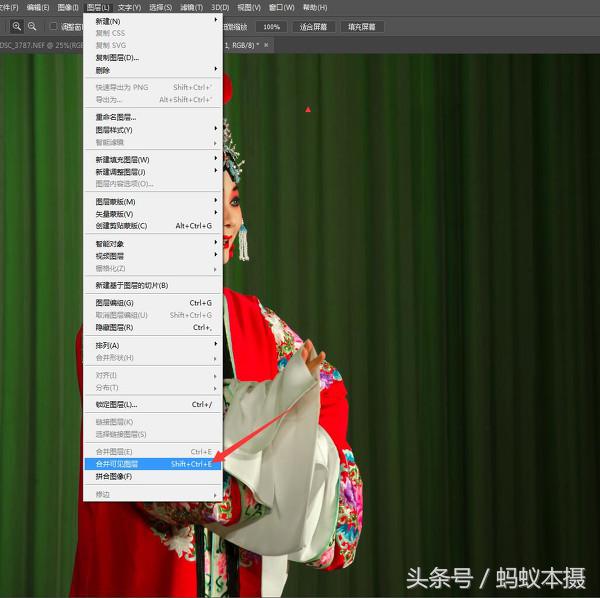Expand the 排列(A) arrange submenu
This screenshot has height=598, width=600.
tap(153, 345)
